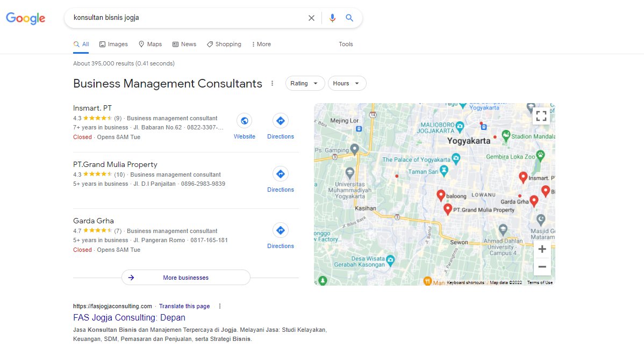Click Stadion Mandala map marker
Viewport: 644px width, 349px height.
(x=506, y=135)
